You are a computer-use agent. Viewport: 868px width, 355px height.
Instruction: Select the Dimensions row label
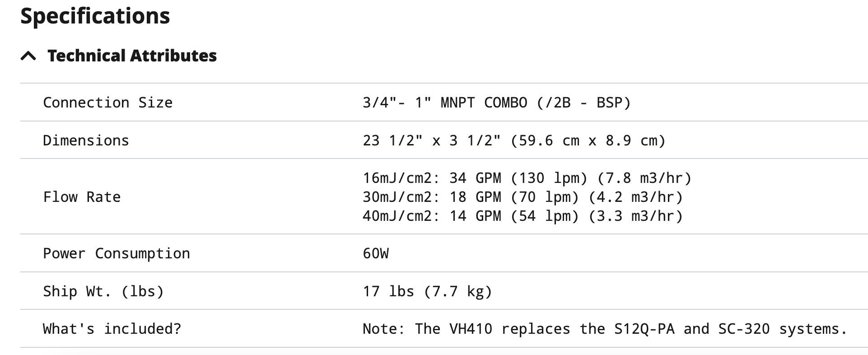click(x=86, y=140)
